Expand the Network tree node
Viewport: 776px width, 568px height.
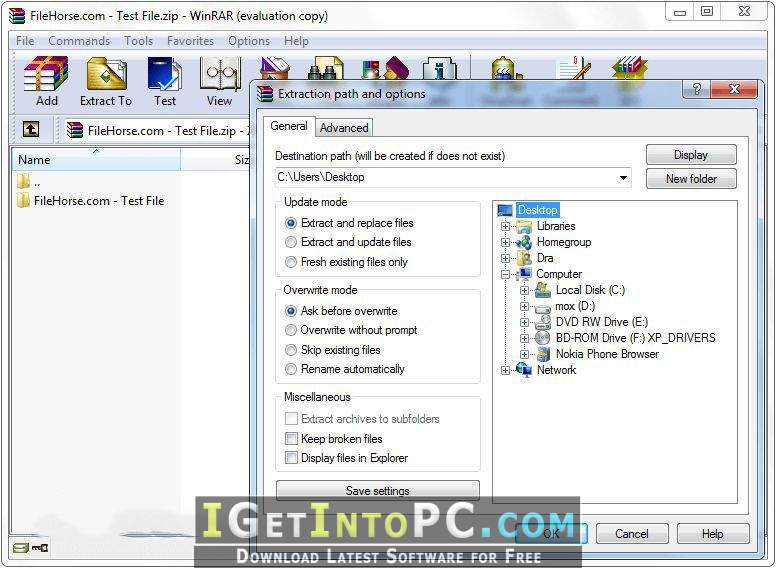505,370
